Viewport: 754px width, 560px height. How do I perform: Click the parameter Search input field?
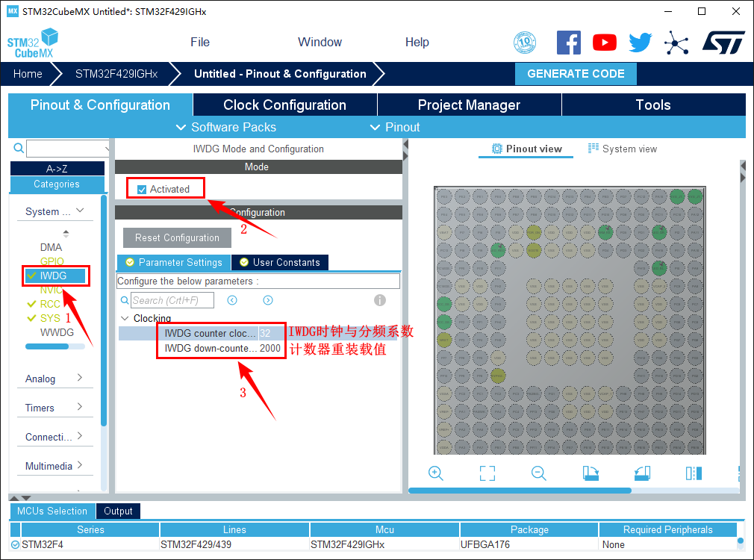pos(172,300)
